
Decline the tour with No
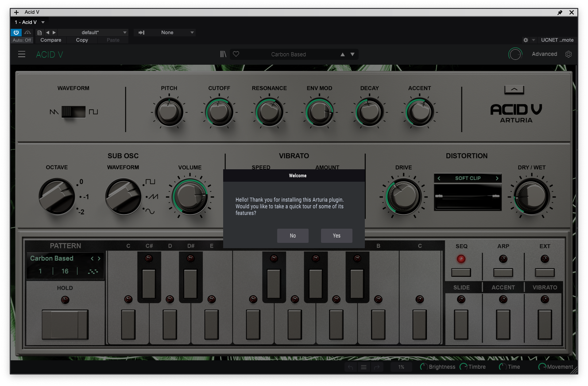pos(293,236)
